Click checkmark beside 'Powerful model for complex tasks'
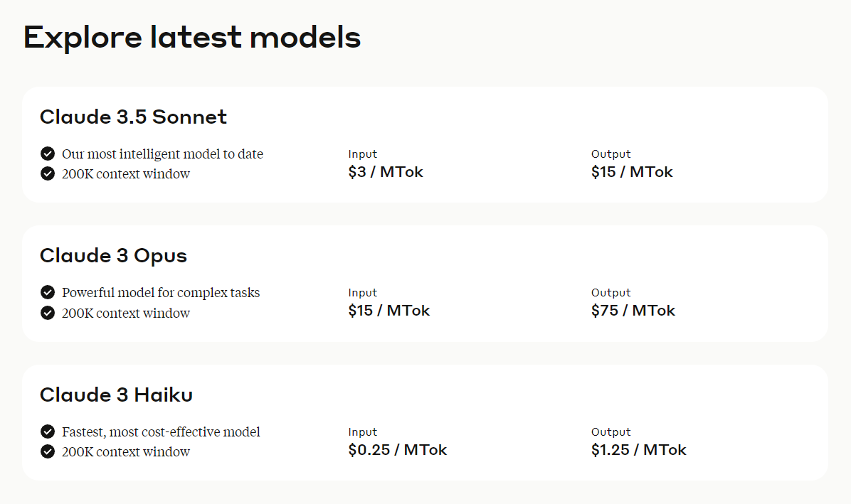 (x=48, y=292)
